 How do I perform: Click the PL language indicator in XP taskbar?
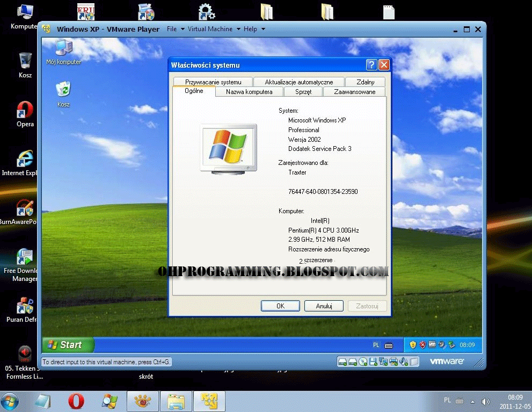tap(376, 345)
